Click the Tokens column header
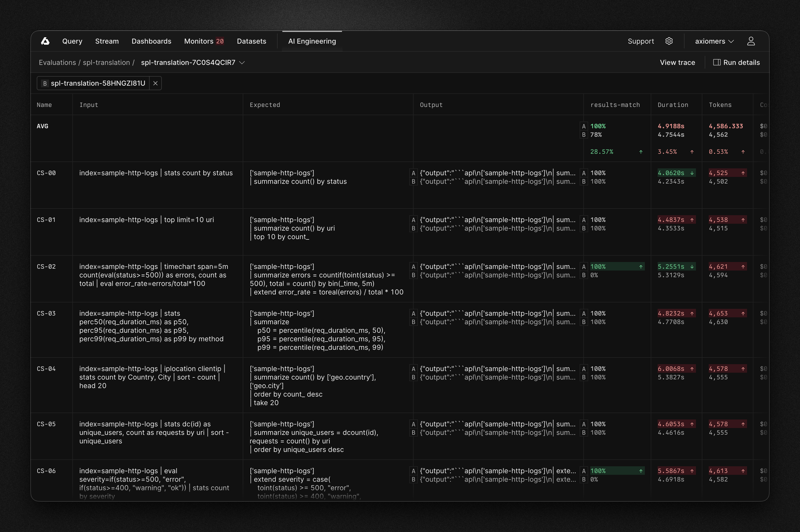800x532 pixels. [x=720, y=105]
